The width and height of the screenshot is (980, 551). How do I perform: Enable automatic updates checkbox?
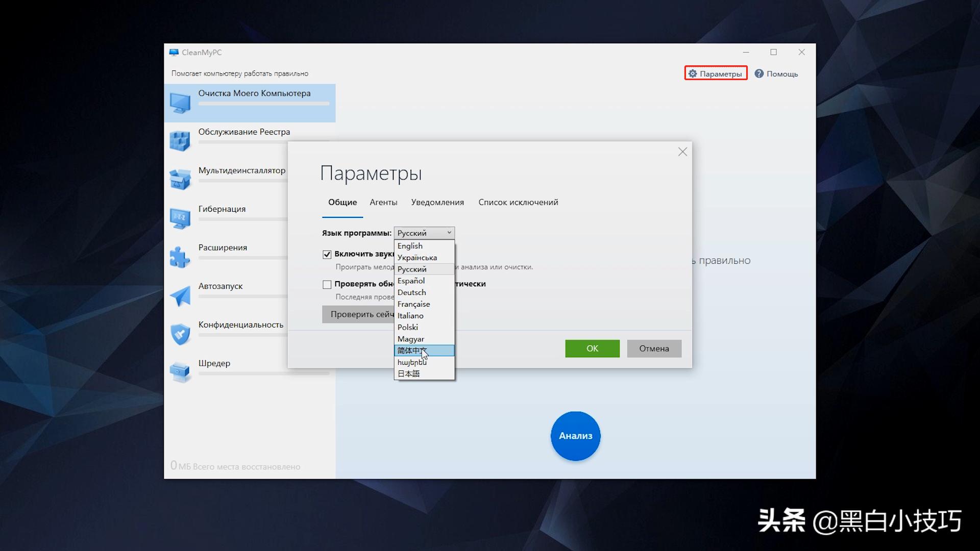coord(327,284)
